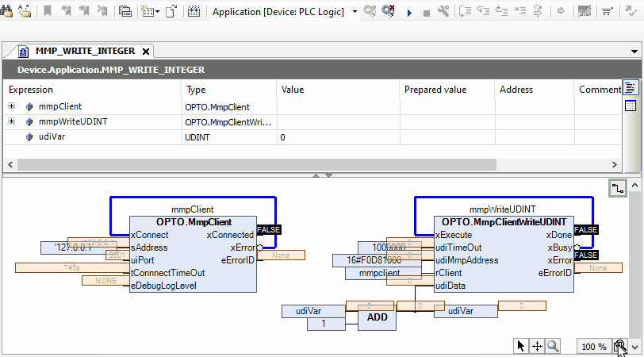Click the splitter up arrow to collapse pane

pos(316,175)
